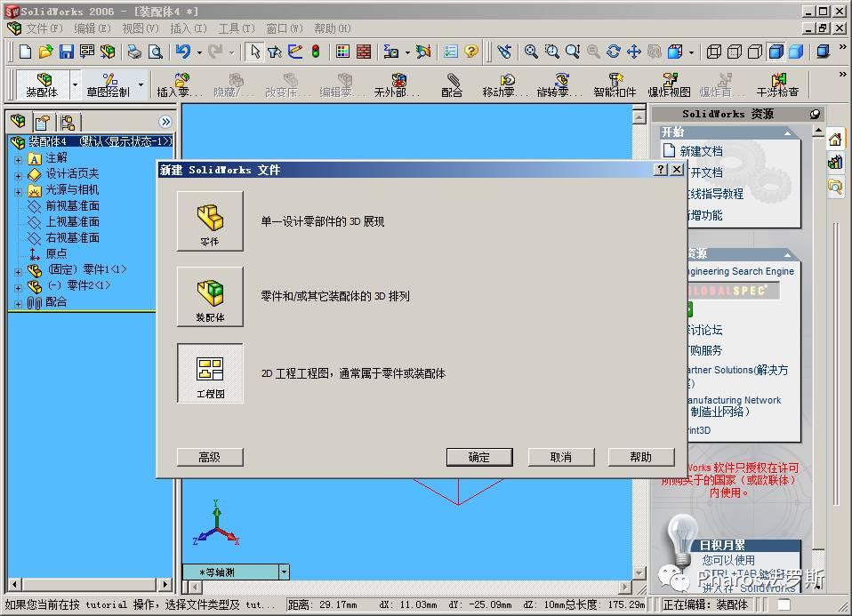Click the Print icon in the toolbar
Image resolution: width=852 pixels, height=616 pixels.
(133, 53)
